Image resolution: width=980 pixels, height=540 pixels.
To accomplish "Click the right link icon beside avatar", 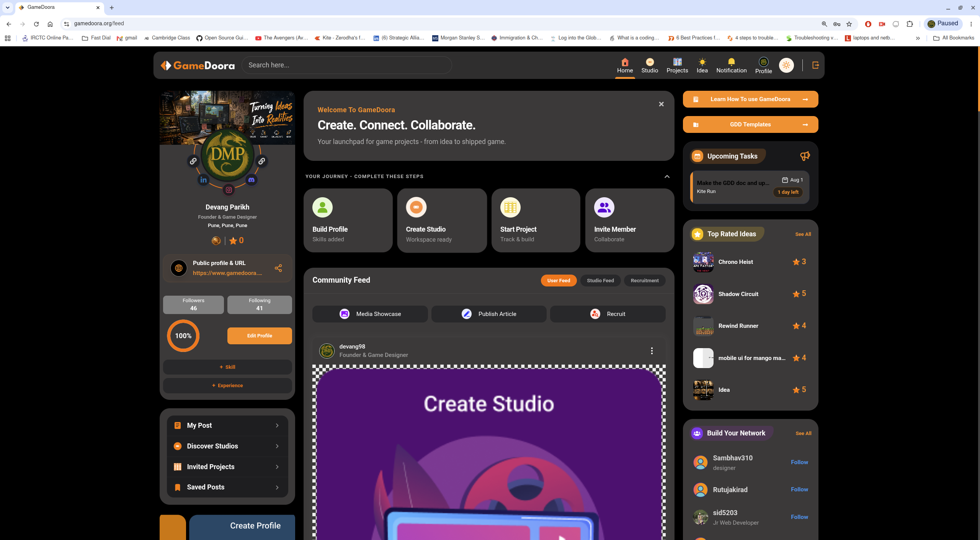I will tap(262, 161).
